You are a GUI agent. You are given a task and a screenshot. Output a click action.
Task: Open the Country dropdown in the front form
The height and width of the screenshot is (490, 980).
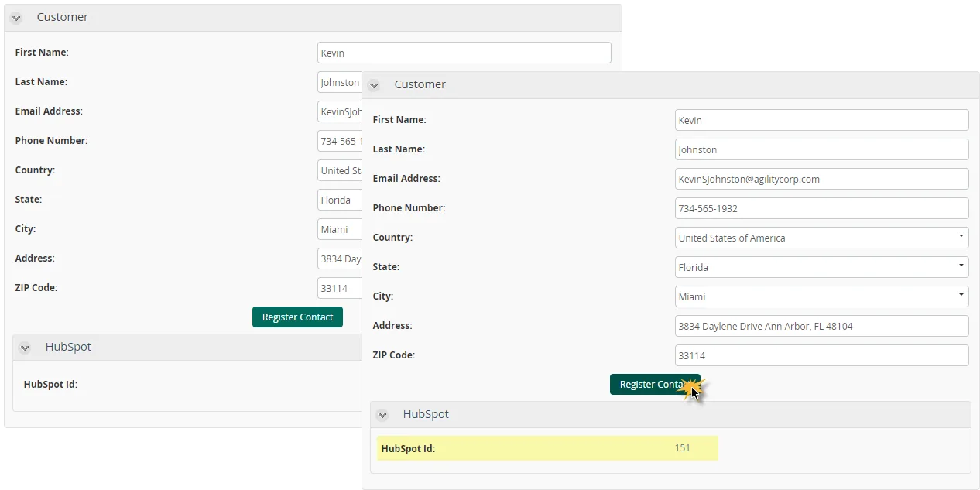click(x=821, y=238)
